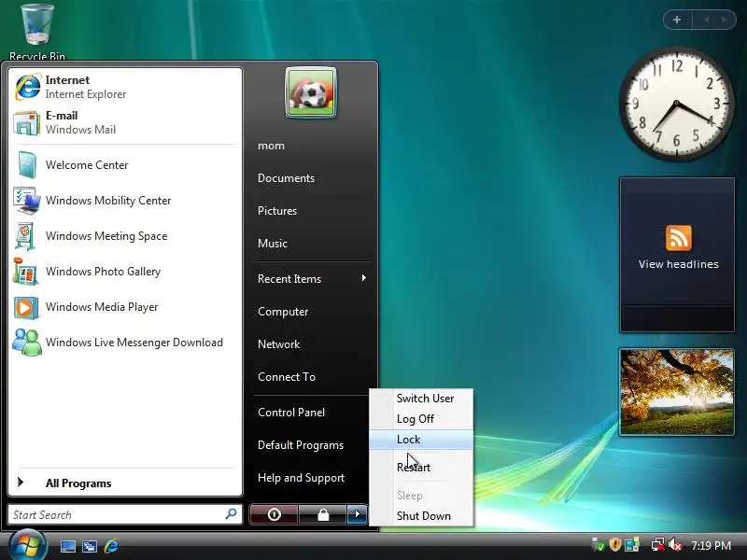Select Lock in the power menu
Image resolution: width=747 pixels, height=560 pixels.
422,440
